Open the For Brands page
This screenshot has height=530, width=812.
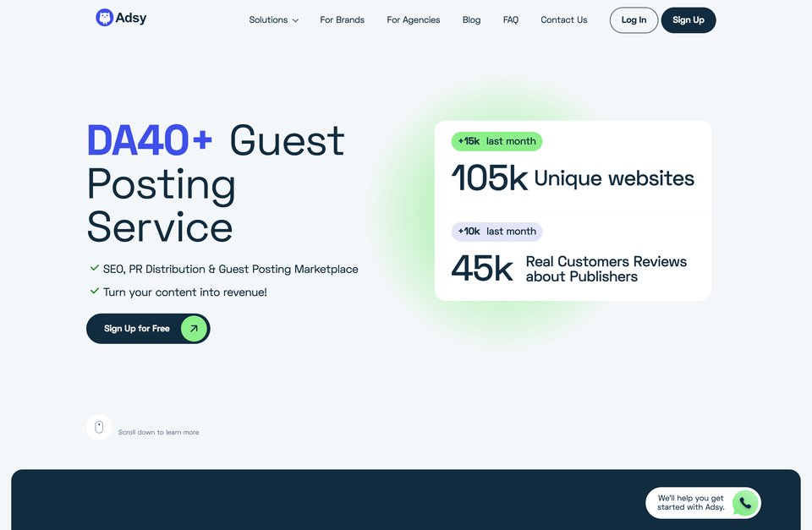[343, 19]
